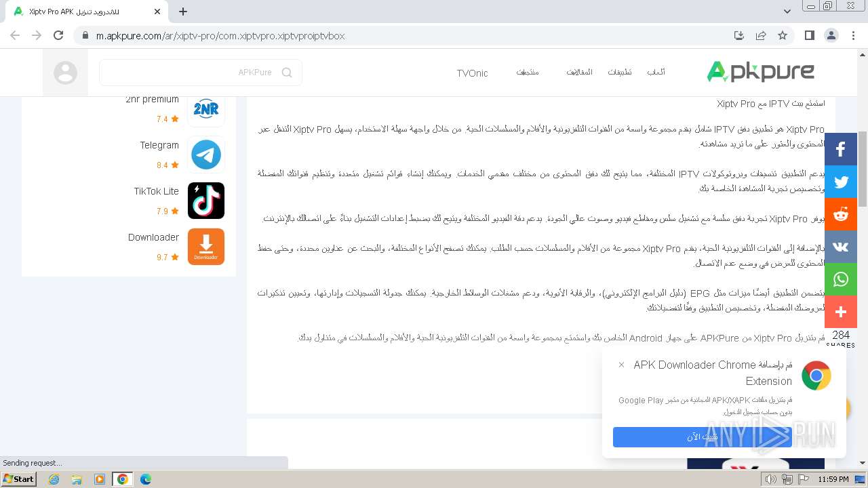Viewport: 868px width, 488px height.
Task: Open File Explorer from taskbar
Action: tap(77, 479)
